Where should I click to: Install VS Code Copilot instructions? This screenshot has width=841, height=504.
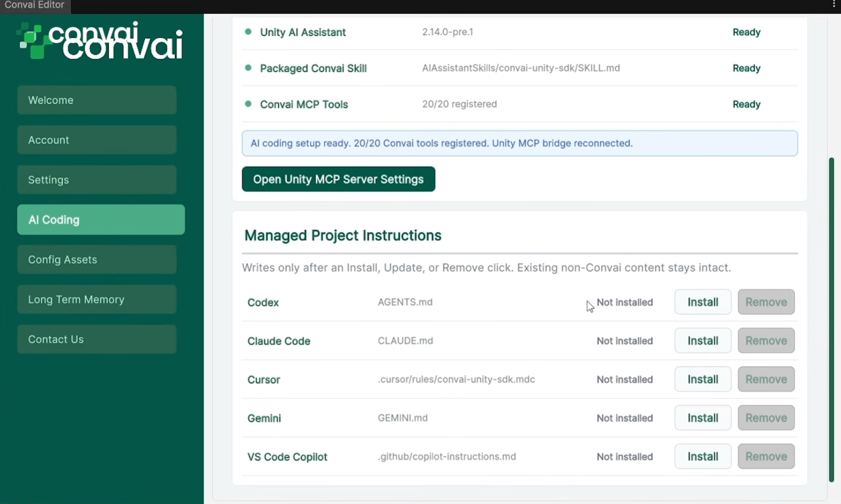(x=703, y=456)
